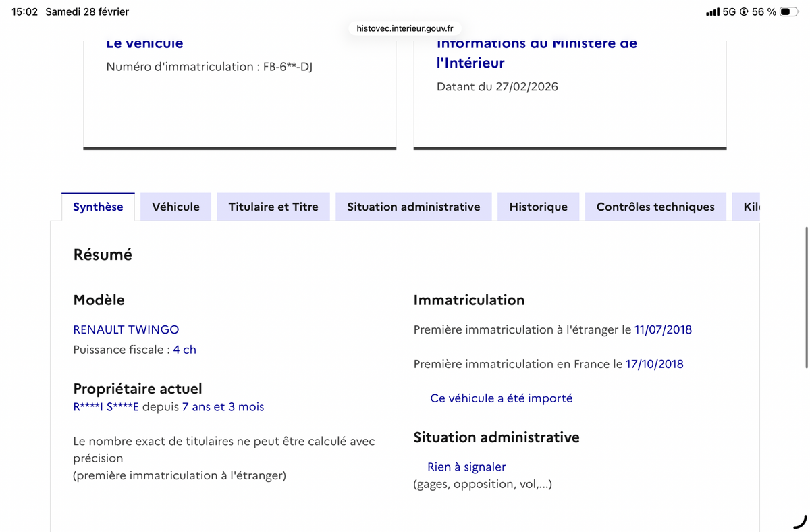Click the cellular signal bars icon
This screenshot has width=810, height=532.
[x=713, y=11]
